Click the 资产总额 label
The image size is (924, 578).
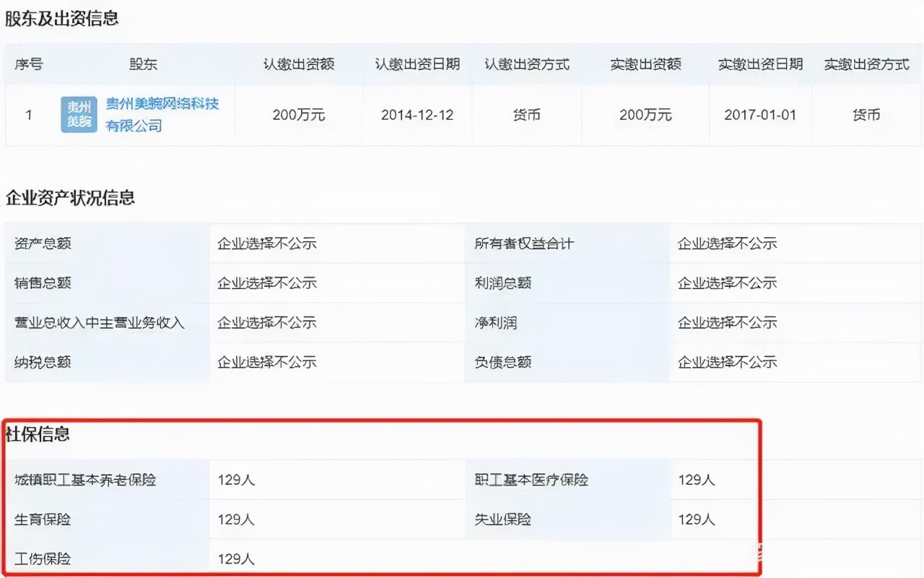43,243
